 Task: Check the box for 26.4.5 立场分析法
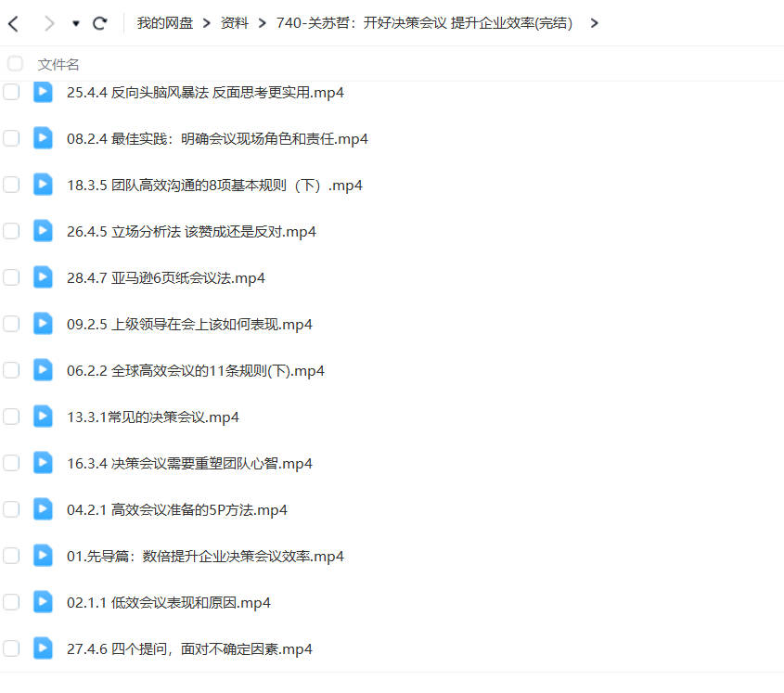point(11,231)
